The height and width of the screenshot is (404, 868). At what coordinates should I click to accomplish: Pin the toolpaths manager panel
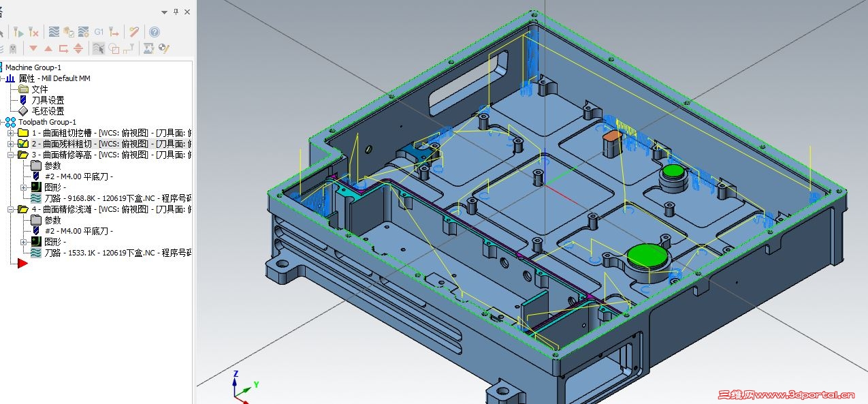(176, 12)
